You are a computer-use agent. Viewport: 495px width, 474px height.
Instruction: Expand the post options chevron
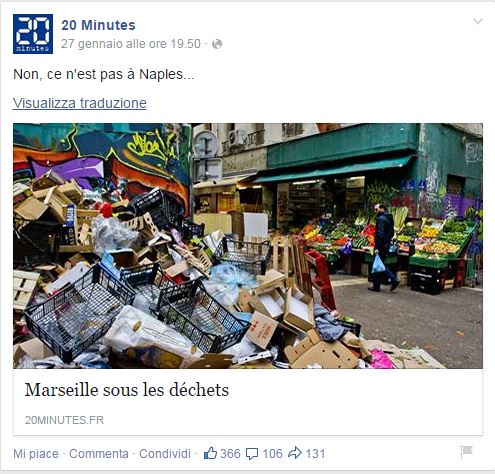pyautogui.click(x=478, y=21)
